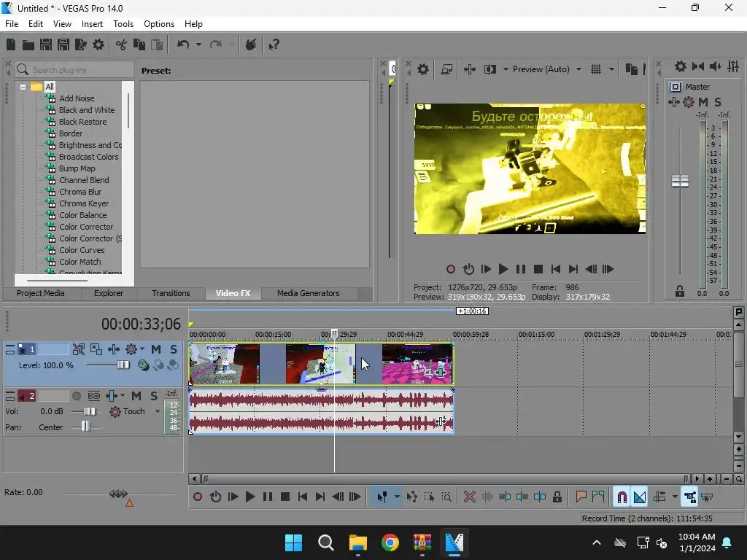
Task: Open Master bus Audio Properties gear icon
Action: pyautogui.click(x=681, y=66)
